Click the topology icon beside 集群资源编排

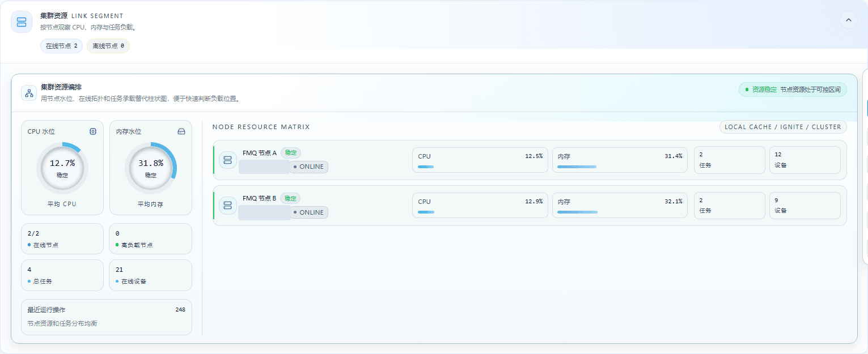click(x=29, y=93)
